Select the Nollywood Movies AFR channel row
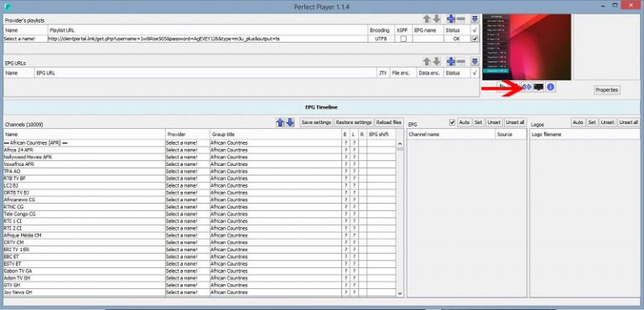 pyautogui.click(x=200, y=158)
